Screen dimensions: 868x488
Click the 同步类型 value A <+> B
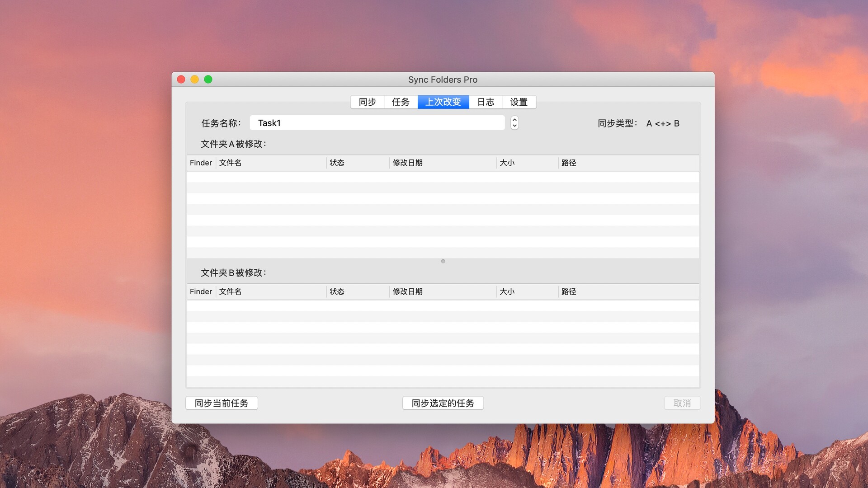663,123
